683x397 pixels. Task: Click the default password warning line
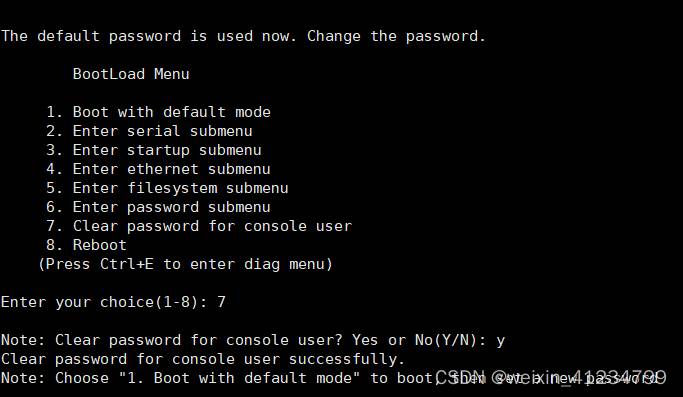(x=243, y=36)
